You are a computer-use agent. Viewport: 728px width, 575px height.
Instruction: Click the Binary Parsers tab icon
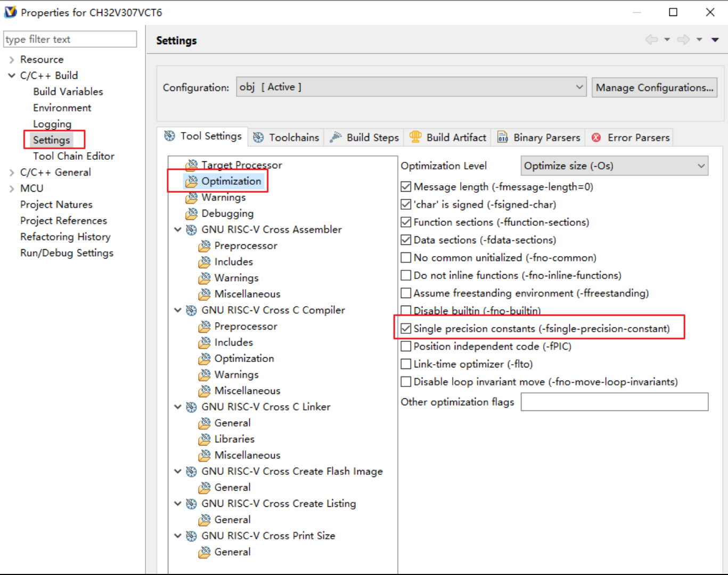click(x=503, y=137)
